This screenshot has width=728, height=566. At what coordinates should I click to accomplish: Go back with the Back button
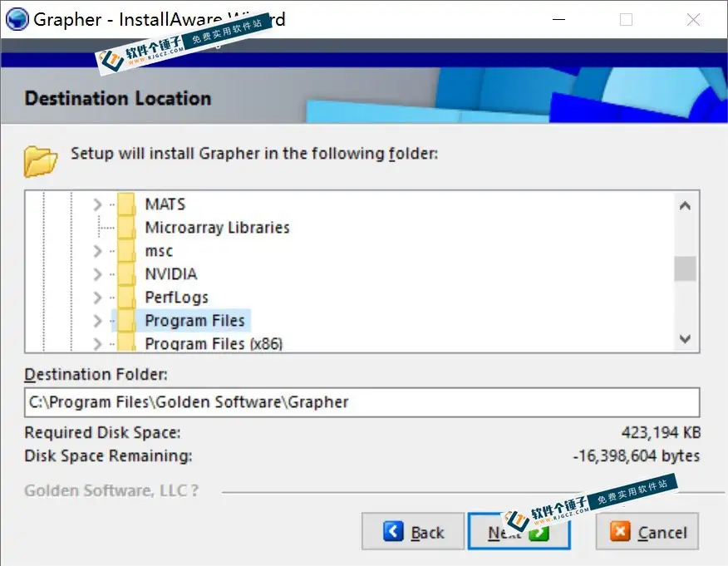[x=413, y=531]
